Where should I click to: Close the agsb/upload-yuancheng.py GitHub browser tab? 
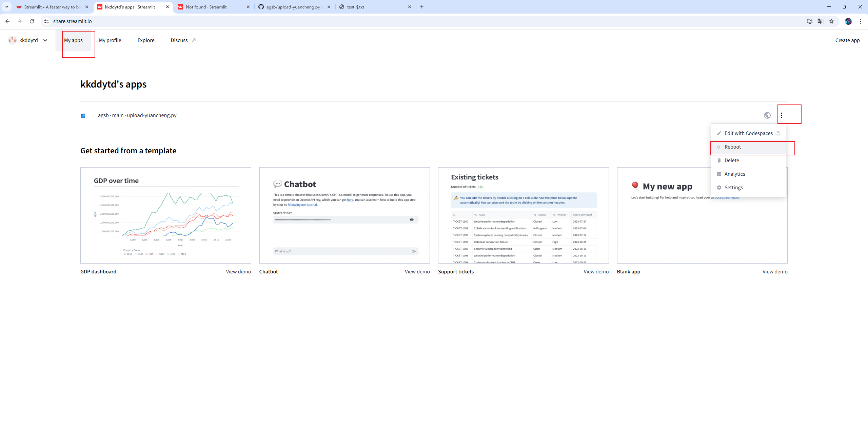[329, 7]
